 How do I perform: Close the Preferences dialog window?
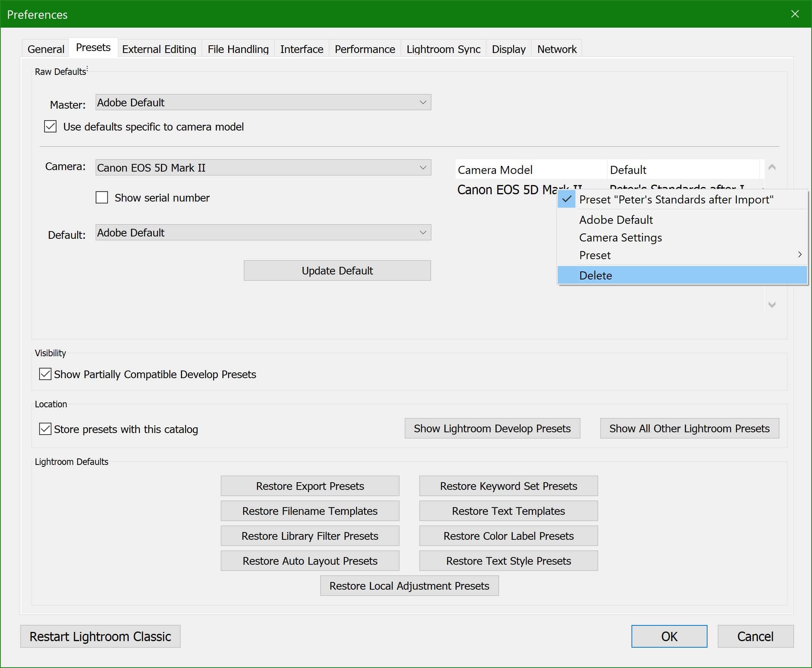795,14
